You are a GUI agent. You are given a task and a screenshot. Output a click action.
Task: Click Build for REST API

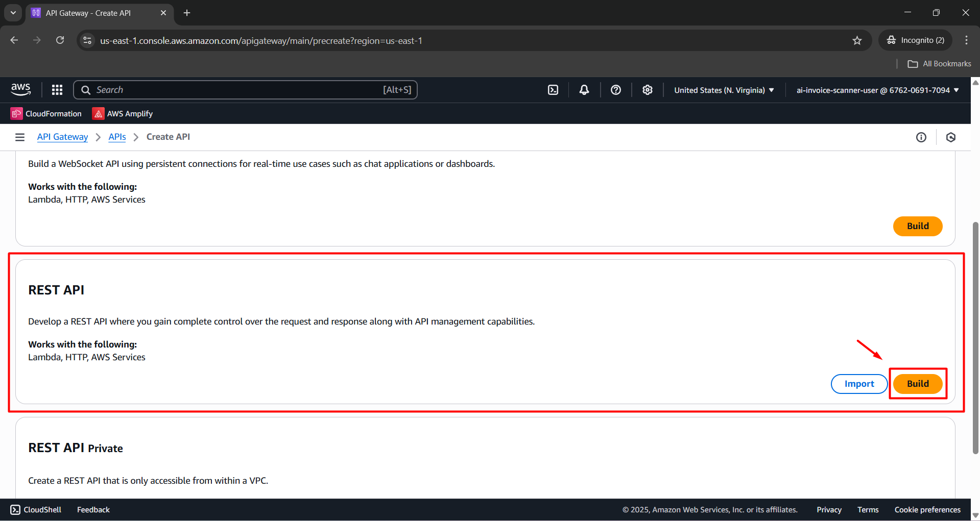918,384
